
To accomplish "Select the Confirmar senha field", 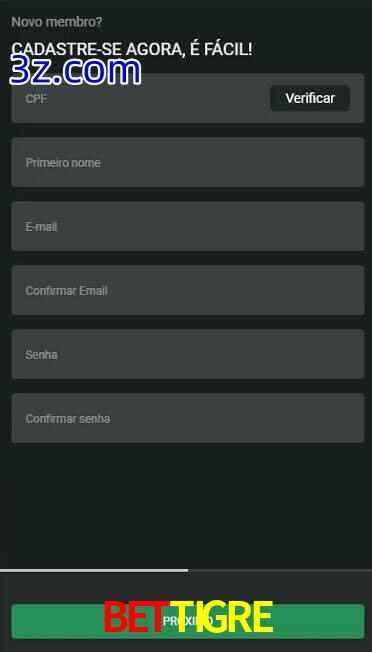I will point(188,418).
